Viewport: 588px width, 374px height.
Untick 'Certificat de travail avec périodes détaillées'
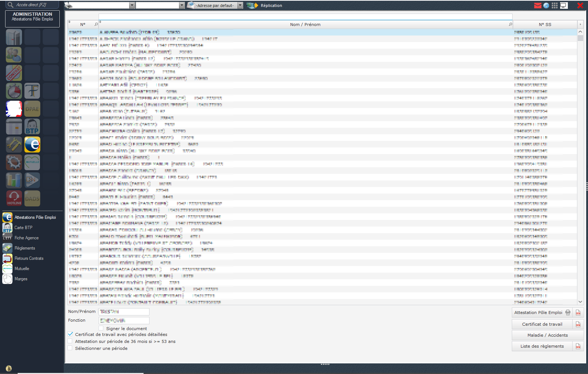pyautogui.click(x=70, y=334)
